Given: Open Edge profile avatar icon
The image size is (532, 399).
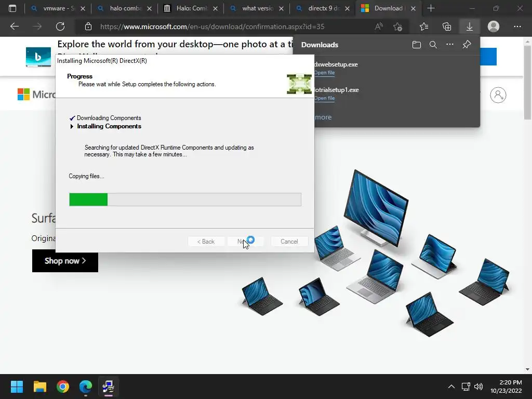Looking at the screenshot, I should click(494, 26).
